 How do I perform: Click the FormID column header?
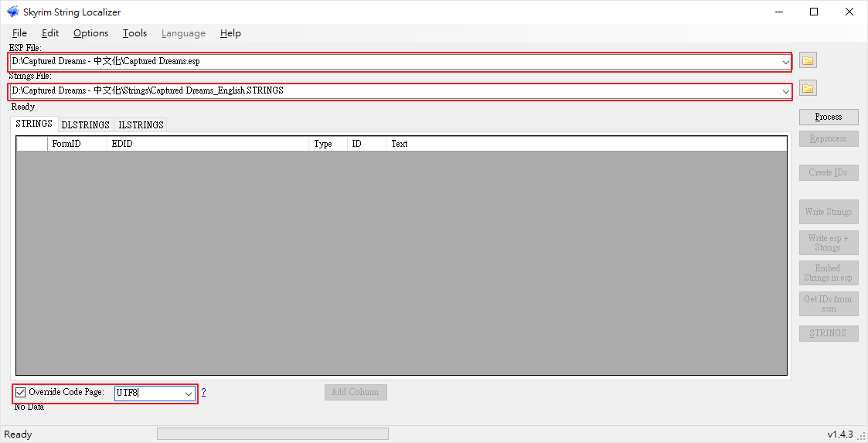pyautogui.click(x=77, y=144)
